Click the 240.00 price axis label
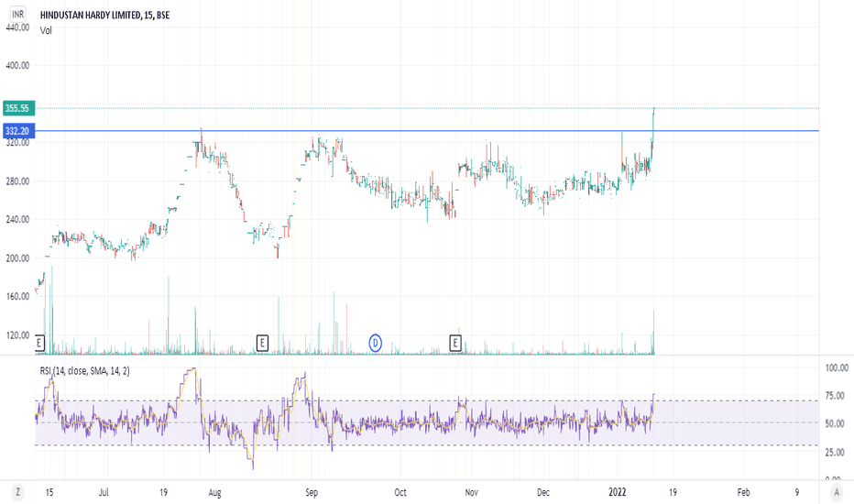Image resolution: width=854 pixels, height=504 pixels. point(17,220)
